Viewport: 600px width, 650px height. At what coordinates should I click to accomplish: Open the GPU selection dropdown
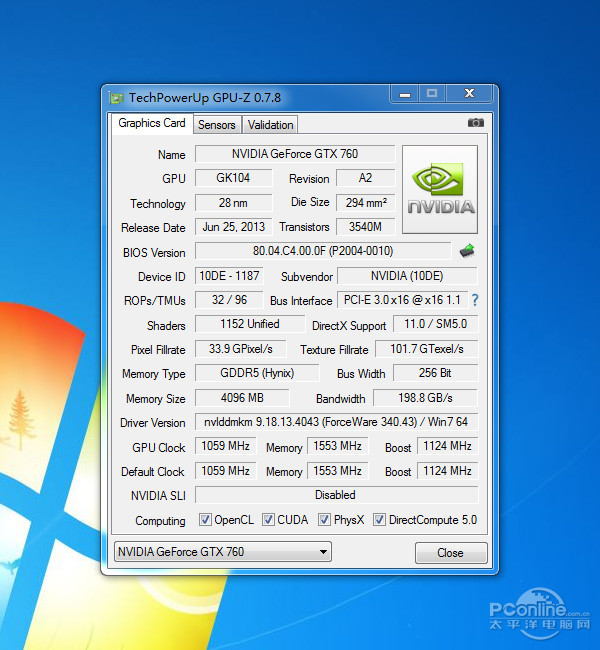point(221,552)
